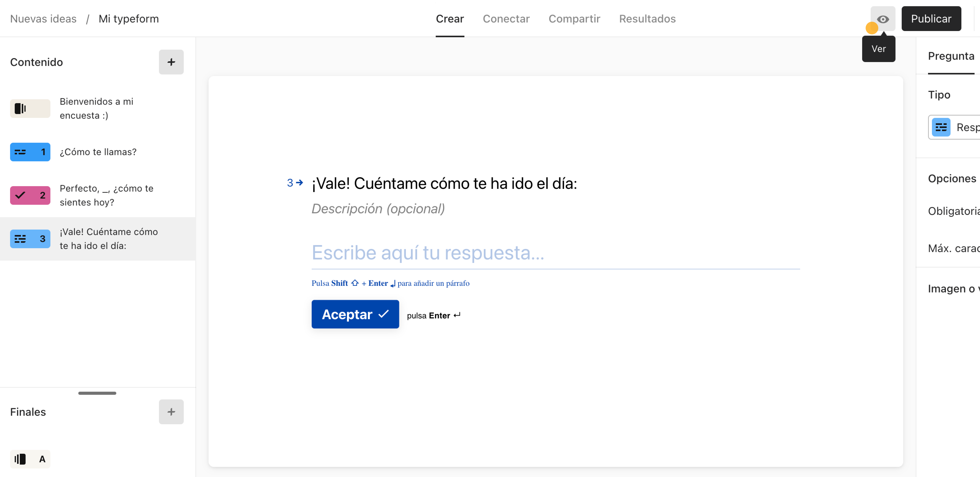The image size is (980, 477).
Task: Select 'Perfecto, _, ¿cómo te sientes hoy?' question
Action: coord(98,195)
